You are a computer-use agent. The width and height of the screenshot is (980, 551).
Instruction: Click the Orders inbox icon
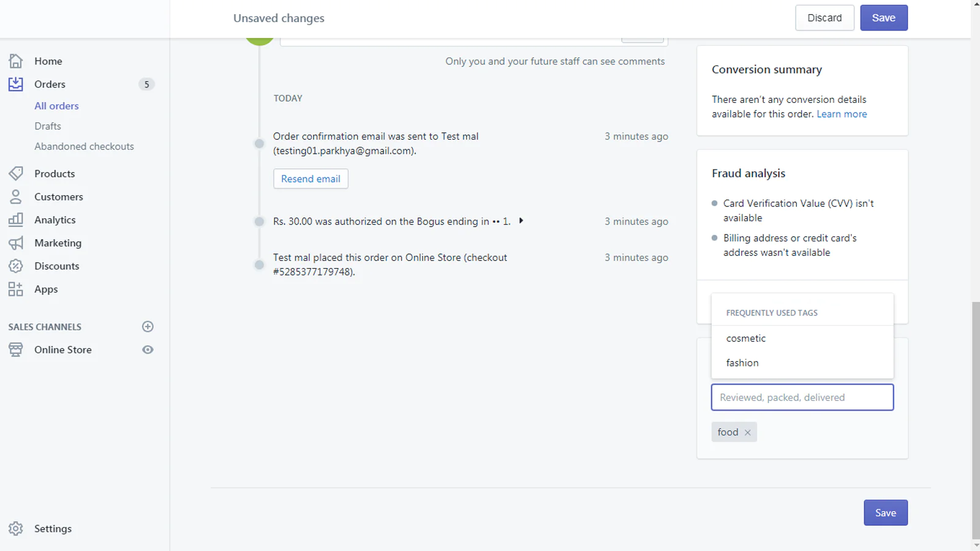(16, 84)
